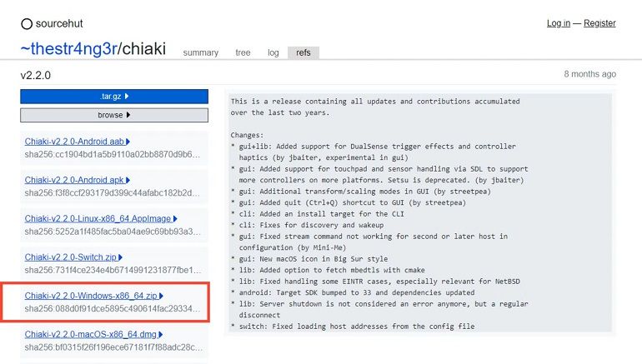This screenshot has height=364, width=642.
Task: Download Chiaki-v2.2.0-Linux-x86_64.AppImage
Action: (x=98, y=219)
